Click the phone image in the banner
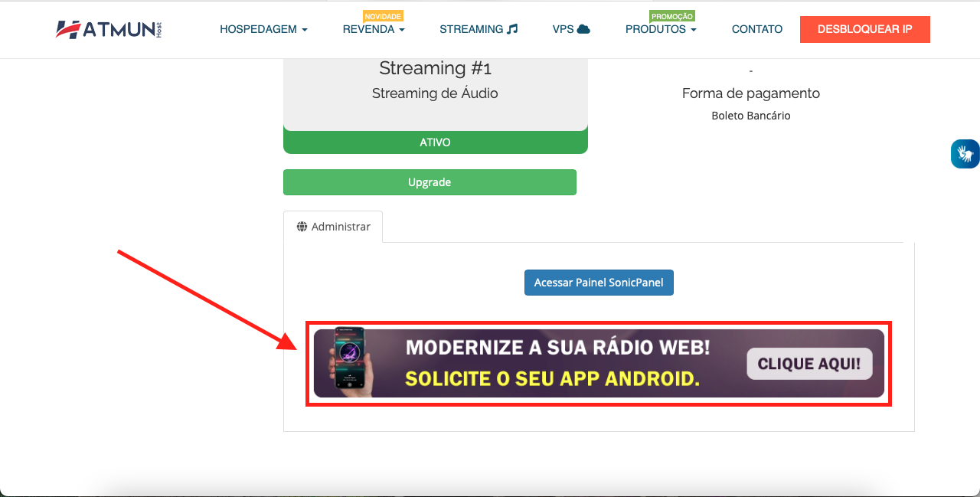 (x=349, y=362)
